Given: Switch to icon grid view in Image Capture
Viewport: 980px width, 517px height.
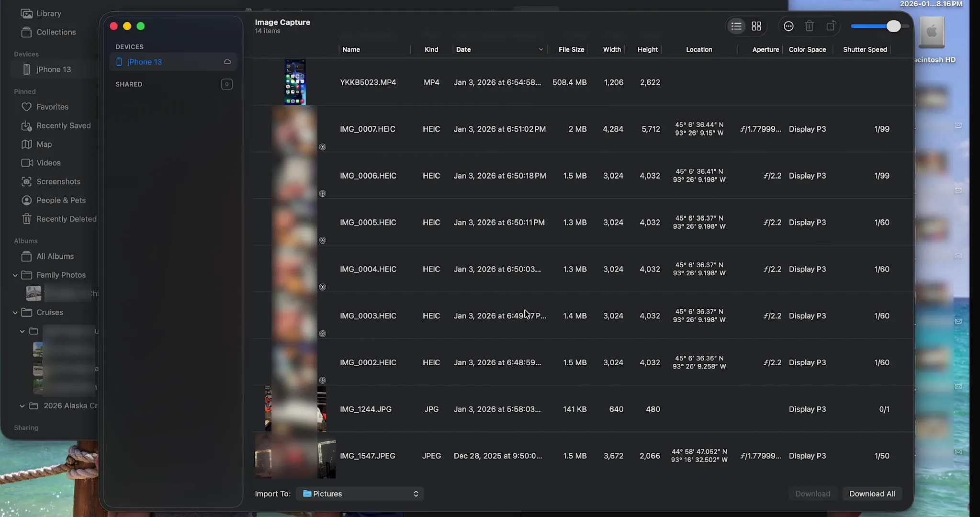Looking at the screenshot, I should tap(756, 26).
